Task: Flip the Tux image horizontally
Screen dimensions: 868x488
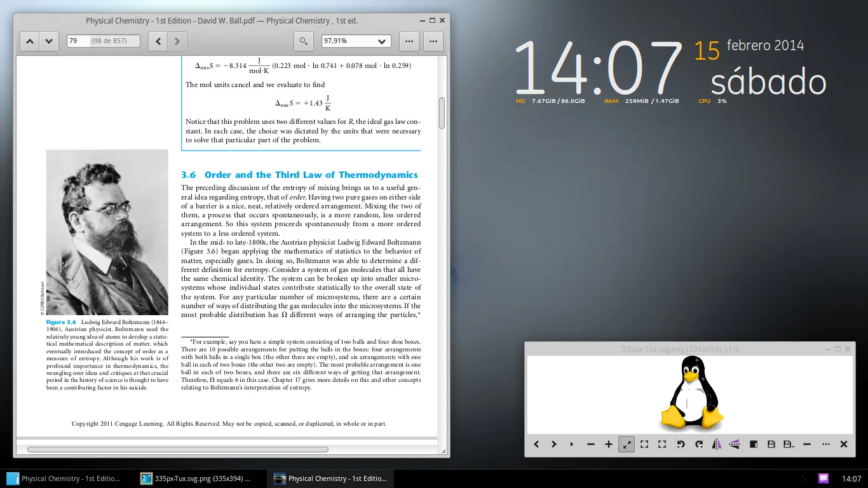Action: tap(717, 444)
